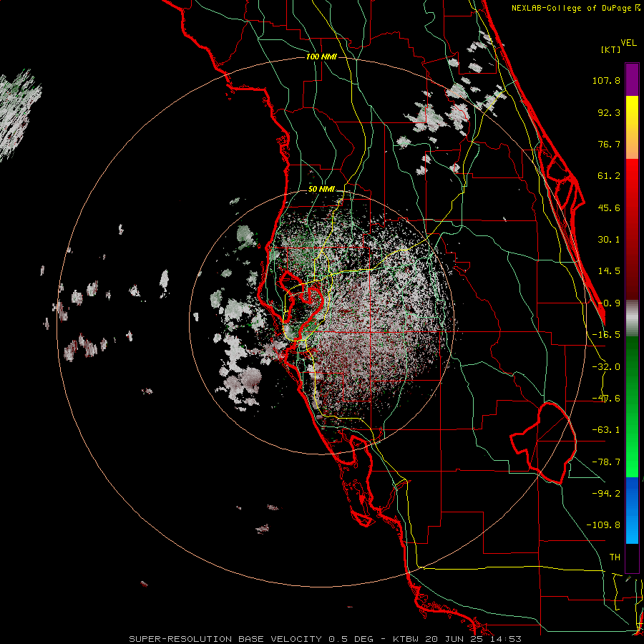Click the 100 NMI range ring label
Image resolution: width=644 pixels, height=644 pixels.
[x=321, y=57]
